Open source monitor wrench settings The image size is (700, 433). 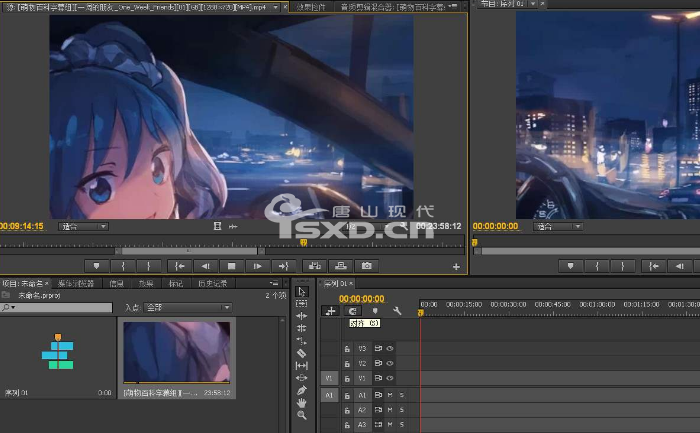(403, 226)
